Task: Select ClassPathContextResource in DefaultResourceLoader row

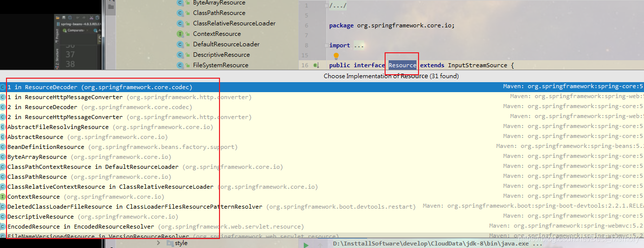Action: tap(322, 167)
